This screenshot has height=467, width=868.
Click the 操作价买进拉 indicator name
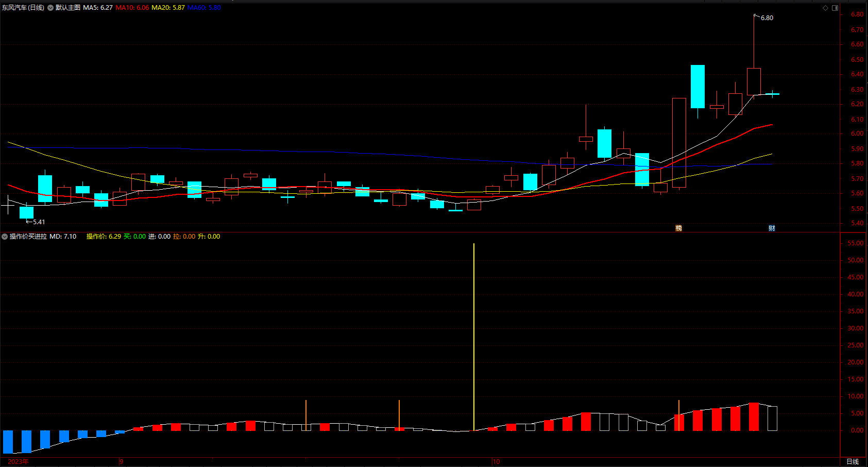coord(28,237)
